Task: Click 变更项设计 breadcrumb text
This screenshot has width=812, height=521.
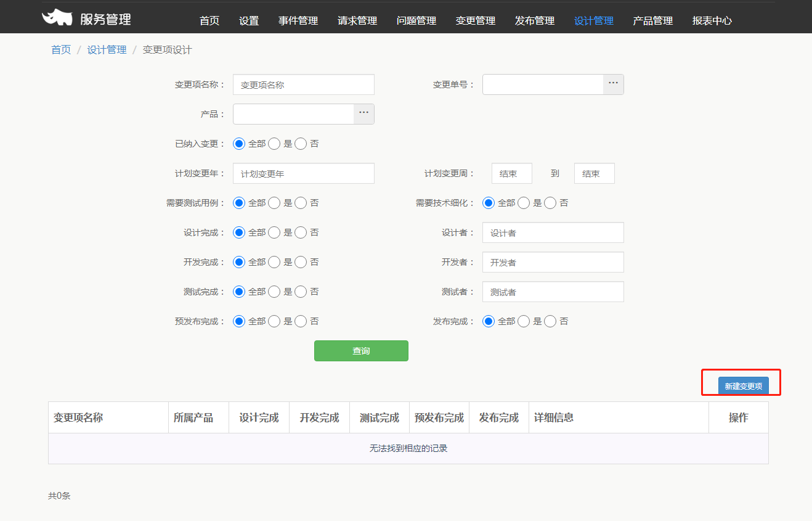Action: pos(168,50)
